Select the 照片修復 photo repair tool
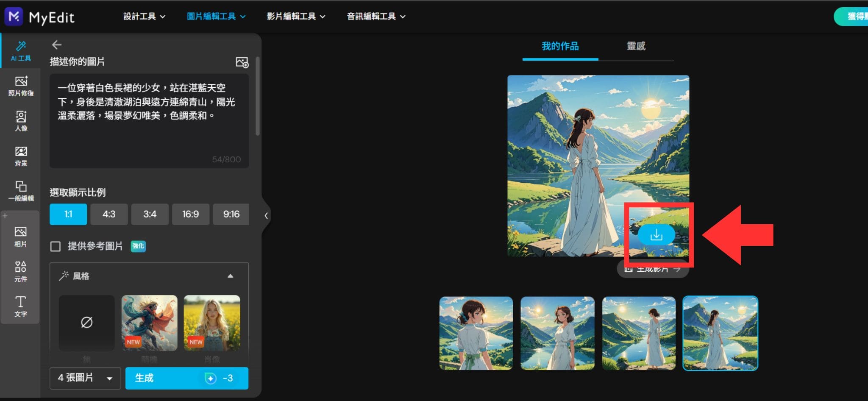868x401 pixels. [21, 86]
